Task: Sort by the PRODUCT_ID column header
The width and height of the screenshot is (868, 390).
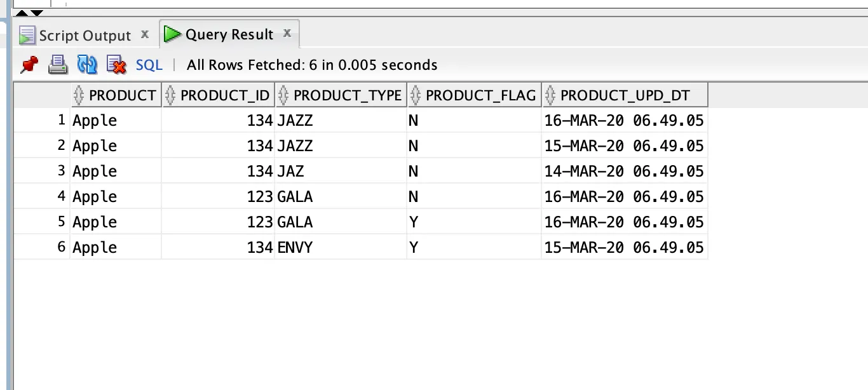Action: tap(225, 96)
